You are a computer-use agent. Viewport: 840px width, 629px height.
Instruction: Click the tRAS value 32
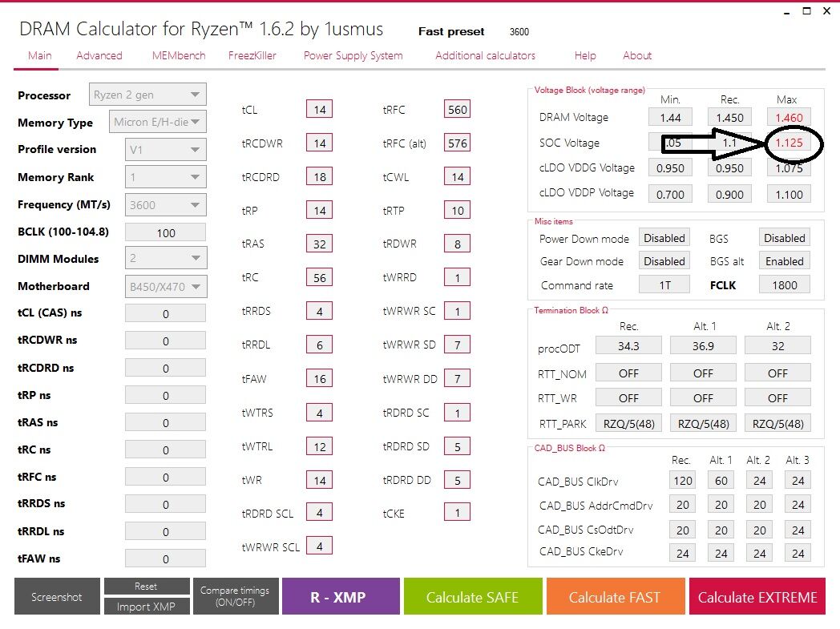319,244
